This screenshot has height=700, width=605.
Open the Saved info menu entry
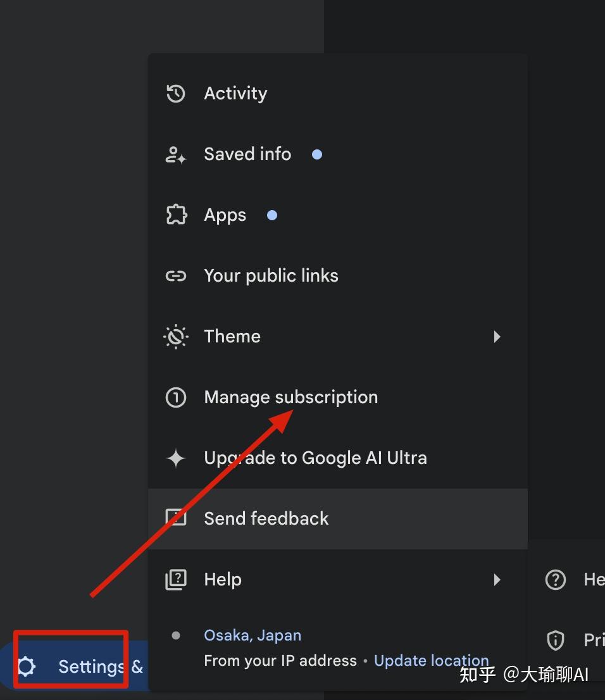coord(247,154)
